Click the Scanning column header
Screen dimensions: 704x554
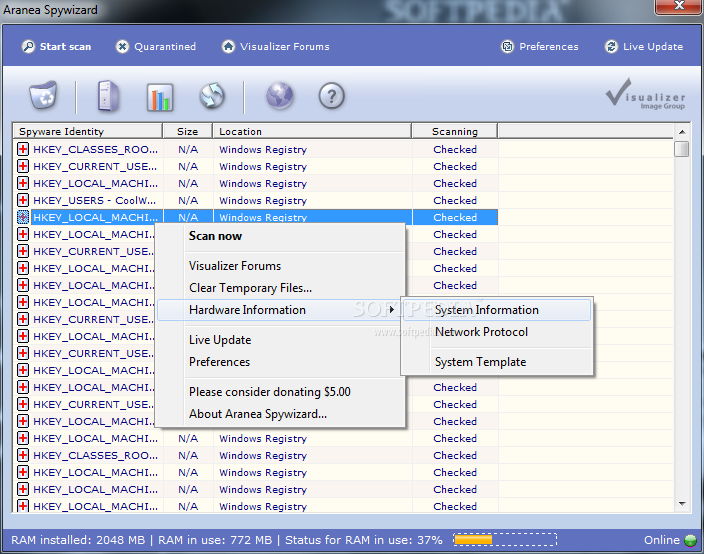[x=454, y=132]
